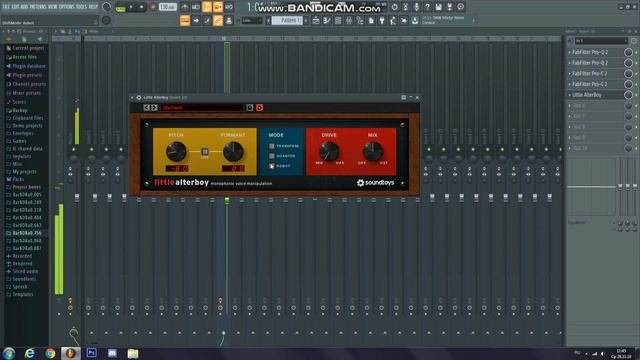This screenshot has height=360, width=640.
Task: Open the VIEW menu
Action: click(53, 7)
